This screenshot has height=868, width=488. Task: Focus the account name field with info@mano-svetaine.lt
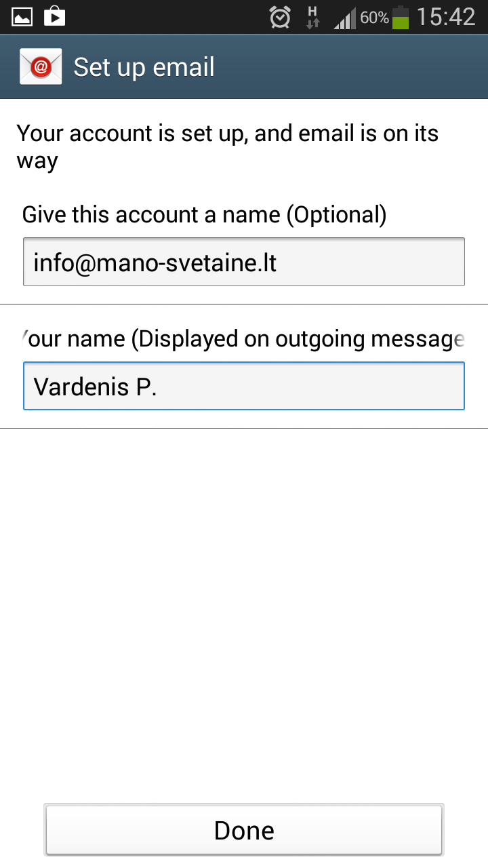pos(244,262)
